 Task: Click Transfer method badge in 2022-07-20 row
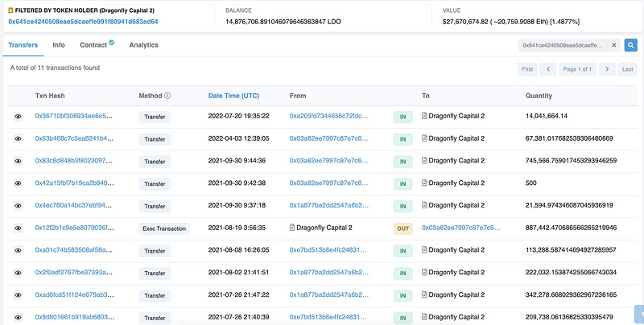click(155, 117)
